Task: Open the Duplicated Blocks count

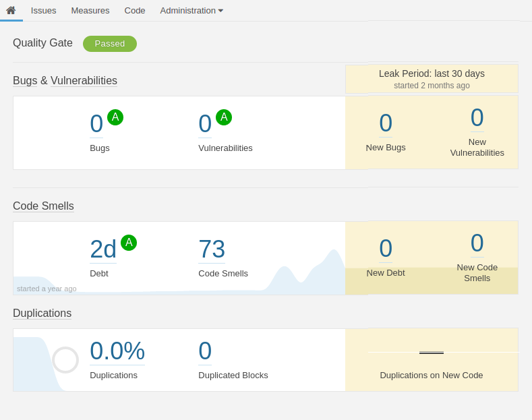Action: tap(205, 351)
